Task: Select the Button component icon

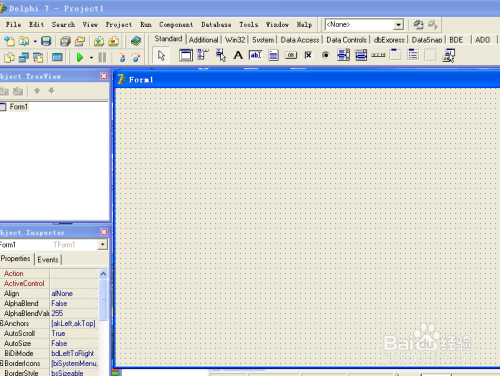Action: 291,55
